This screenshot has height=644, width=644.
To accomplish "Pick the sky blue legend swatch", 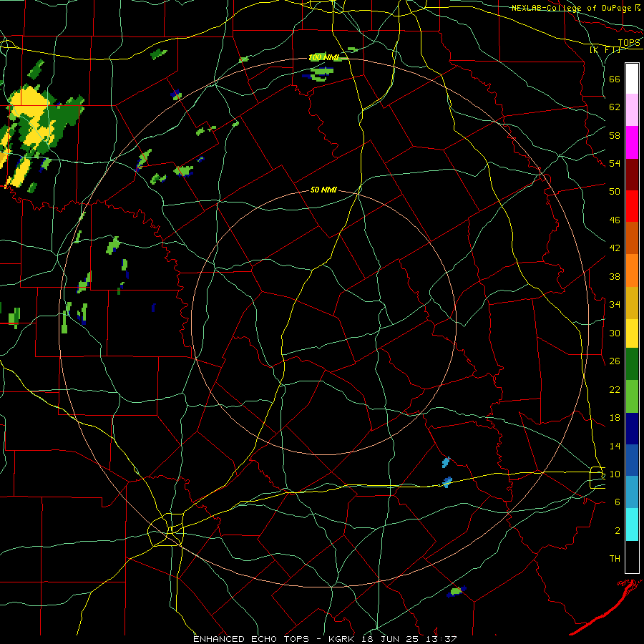I will [632, 492].
